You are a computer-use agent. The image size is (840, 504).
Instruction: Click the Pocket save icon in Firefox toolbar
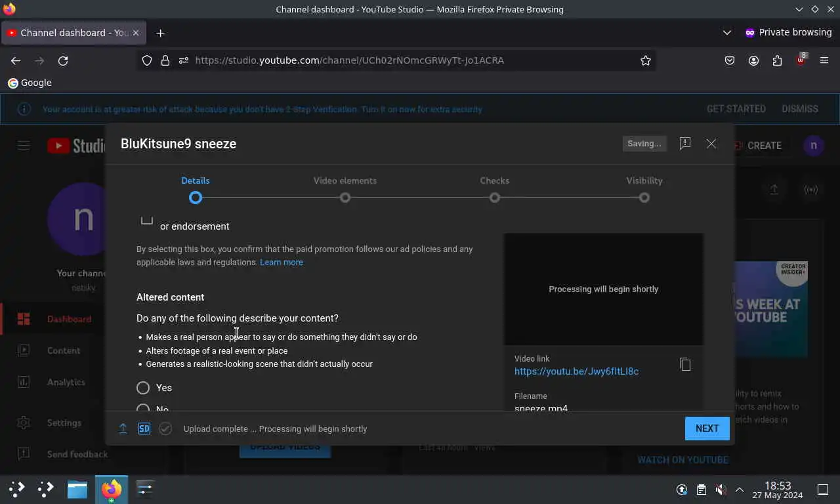coord(730,60)
